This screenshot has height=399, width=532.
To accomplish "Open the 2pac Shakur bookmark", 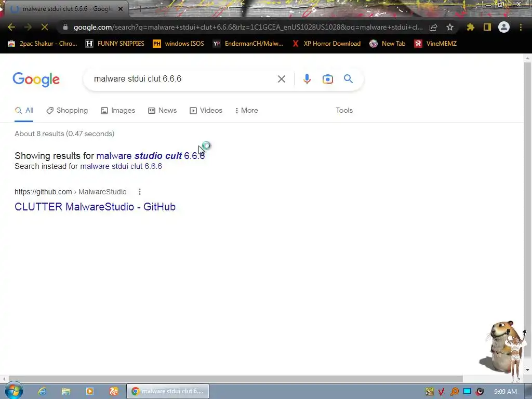I will (43, 44).
